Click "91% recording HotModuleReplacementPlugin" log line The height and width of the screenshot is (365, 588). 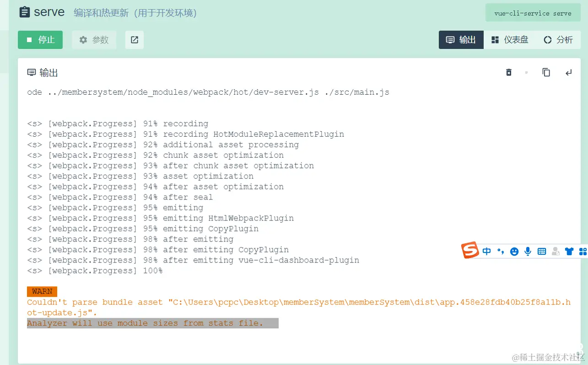coord(186,134)
